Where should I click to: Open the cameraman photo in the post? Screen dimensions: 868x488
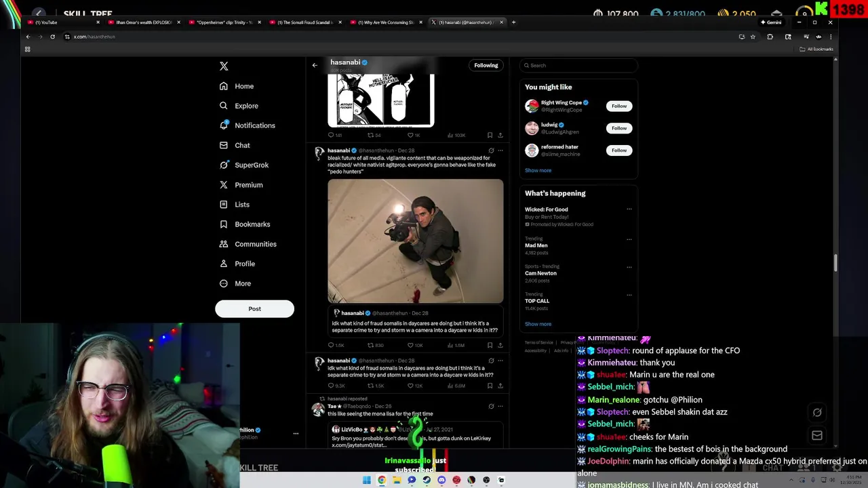coord(416,241)
